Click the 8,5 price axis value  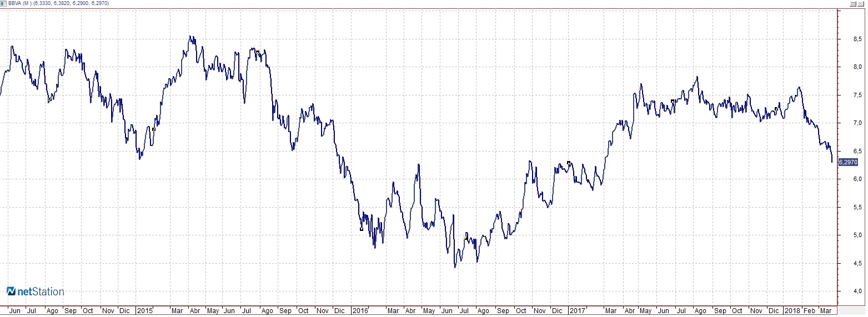pos(857,39)
